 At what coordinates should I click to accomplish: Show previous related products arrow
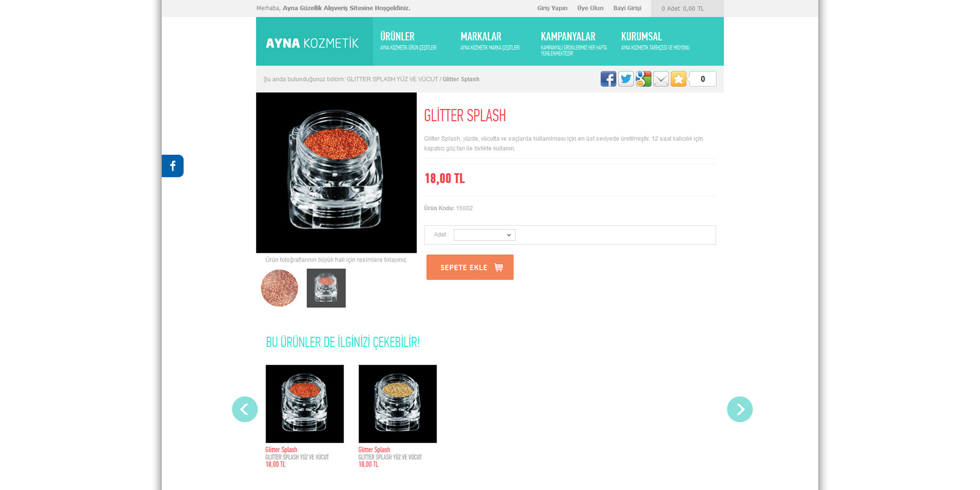click(x=245, y=409)
